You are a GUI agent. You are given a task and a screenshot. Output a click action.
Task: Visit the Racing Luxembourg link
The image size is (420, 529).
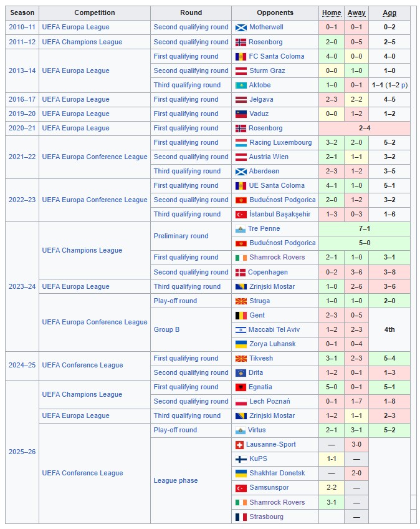(x=280, y=143)
